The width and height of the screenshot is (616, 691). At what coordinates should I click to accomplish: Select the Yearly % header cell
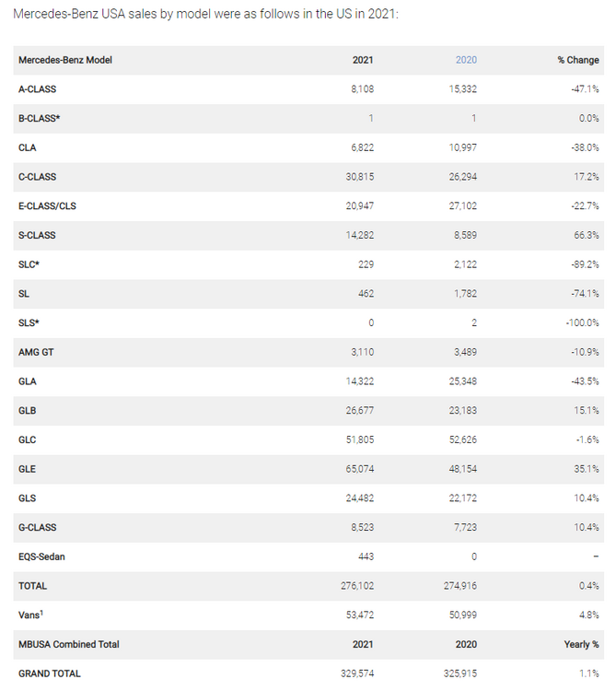click(583, 644)
